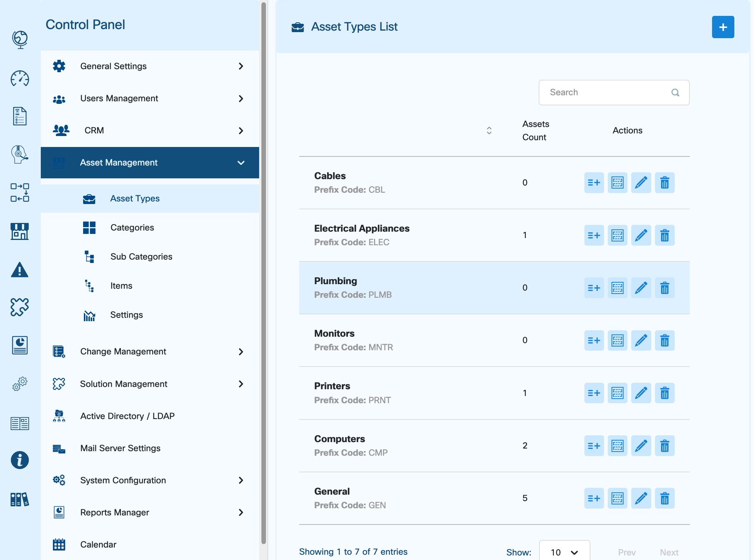Toggle sort order on name column
754x560 pixels.
tap(489, 131)
